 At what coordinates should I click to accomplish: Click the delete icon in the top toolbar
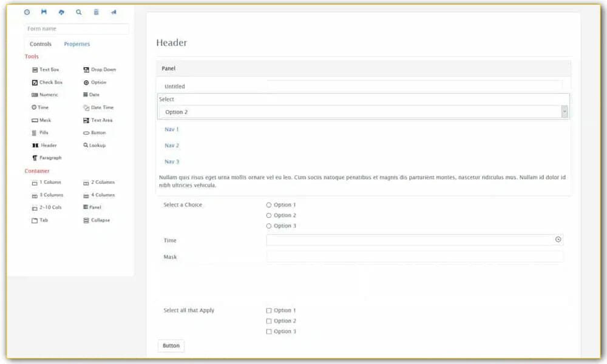coord(96,12)
